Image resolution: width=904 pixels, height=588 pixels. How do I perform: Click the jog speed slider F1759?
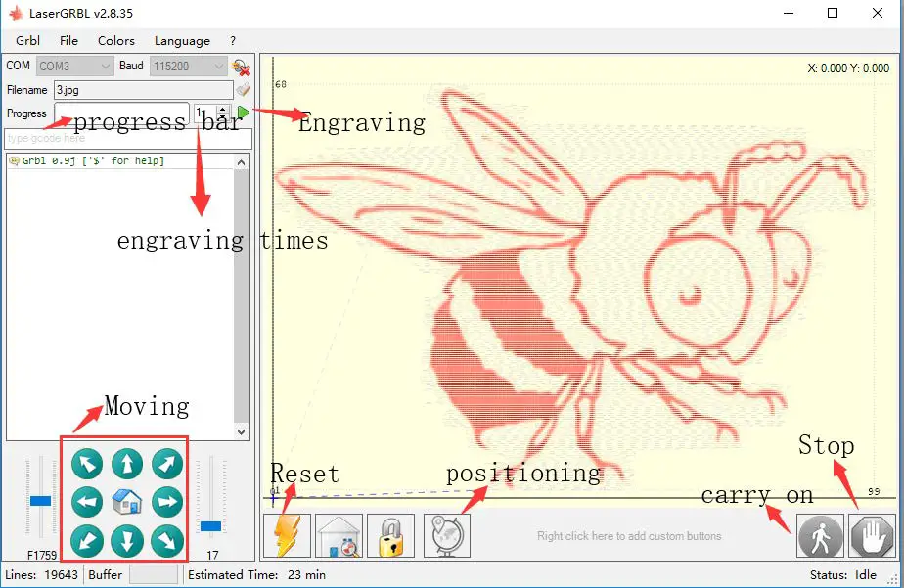40,500
